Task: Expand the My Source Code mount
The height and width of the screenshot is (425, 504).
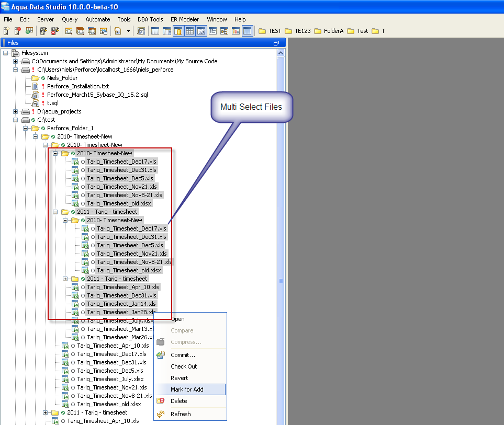Action: [x=15, y=61]
